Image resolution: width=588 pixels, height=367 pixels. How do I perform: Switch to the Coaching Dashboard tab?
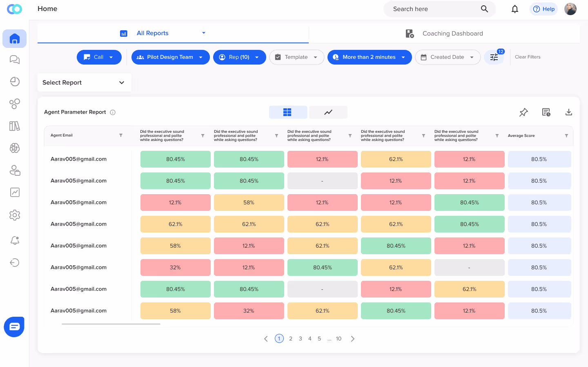[x=444, y=34]
